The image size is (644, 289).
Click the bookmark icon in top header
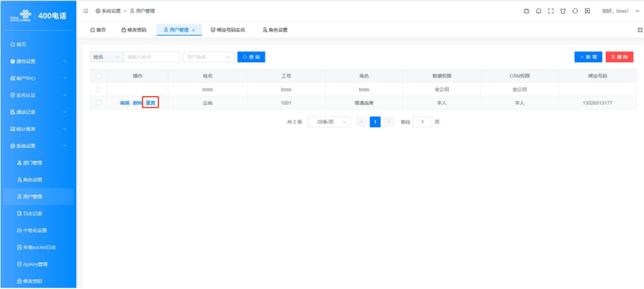(x=587, y=11)
